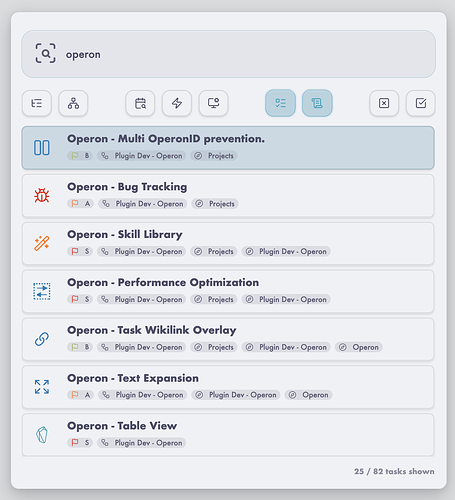Select "Operon - Multi OperonID prevention." title
Viewport: 455px width, 500px height.
tap(166, 139)
